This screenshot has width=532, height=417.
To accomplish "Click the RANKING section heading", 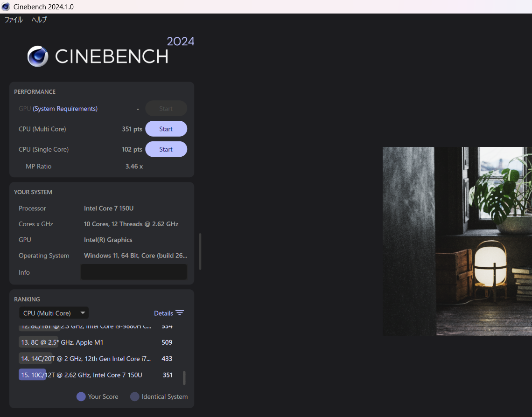I will coord(27,299).
